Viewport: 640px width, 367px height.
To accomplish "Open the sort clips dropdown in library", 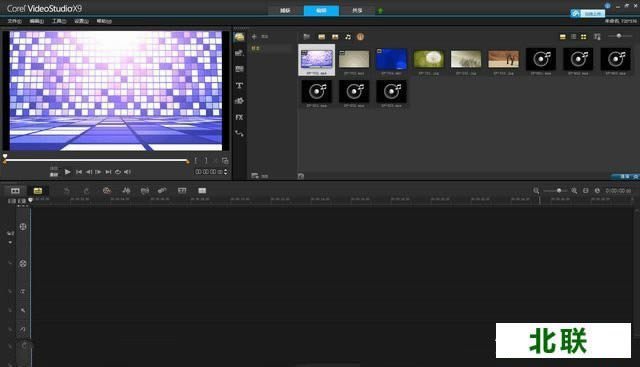I will click(597, 37).
